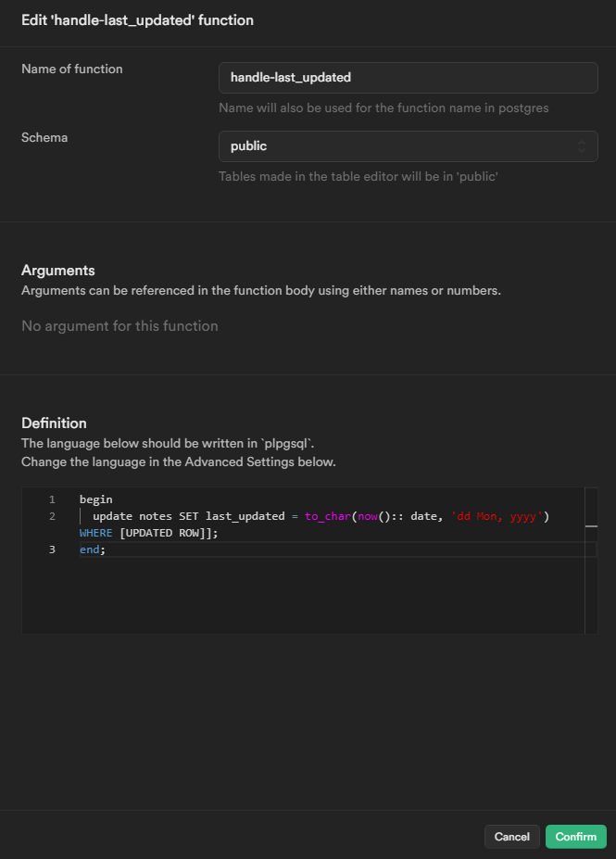This screenshot has height=859, width=616.
Task: Focus the function name input field
Action: tap(408, 78)
